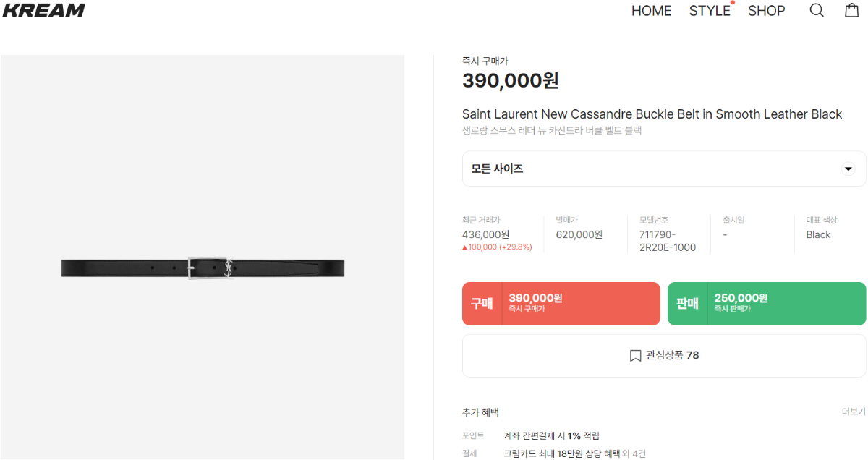Click the KREAM logo

click(x=43, y=11)
